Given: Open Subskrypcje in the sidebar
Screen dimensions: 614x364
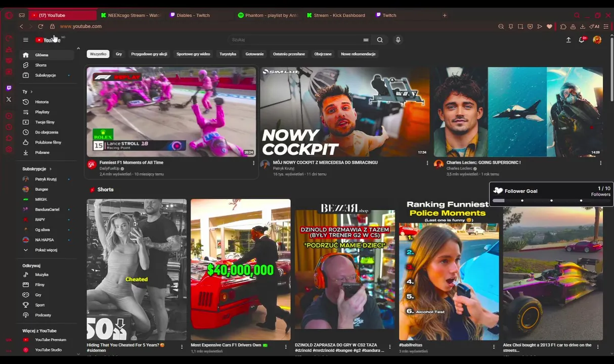Looking at the screenshot, I should point(46,75).
